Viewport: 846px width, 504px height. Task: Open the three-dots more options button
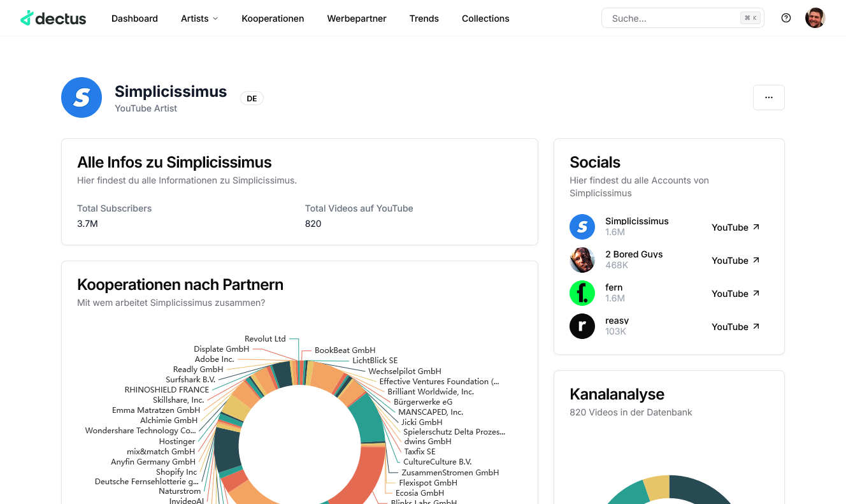768,97
